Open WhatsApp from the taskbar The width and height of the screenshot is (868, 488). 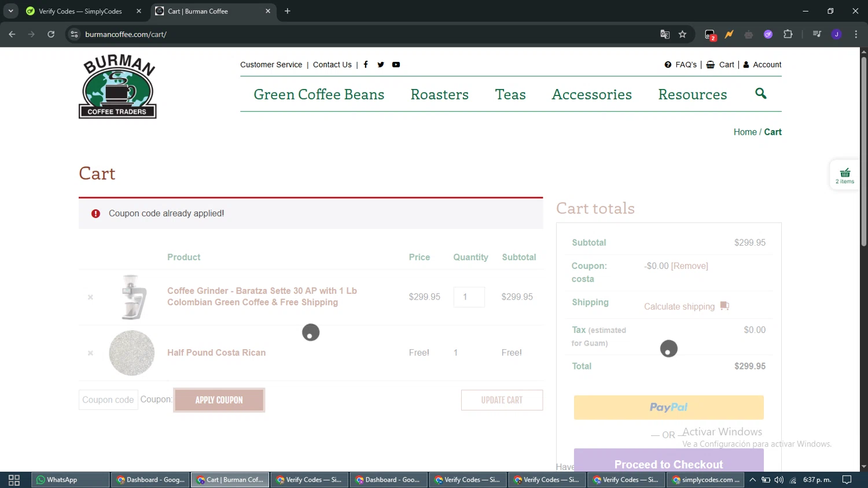(71, 480)
